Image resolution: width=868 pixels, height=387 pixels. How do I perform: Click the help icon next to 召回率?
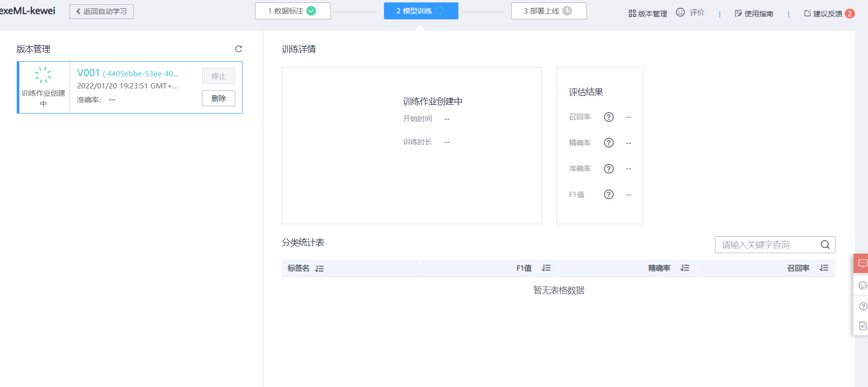point(609,117)
